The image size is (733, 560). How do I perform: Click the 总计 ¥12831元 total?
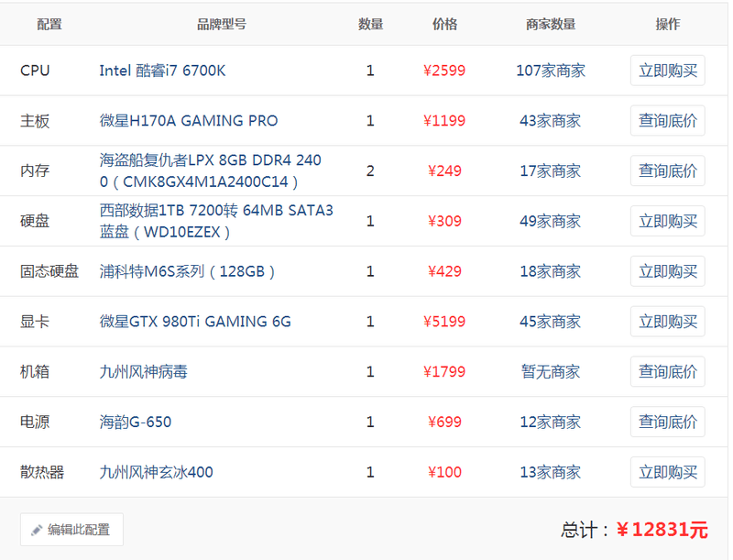635,530
